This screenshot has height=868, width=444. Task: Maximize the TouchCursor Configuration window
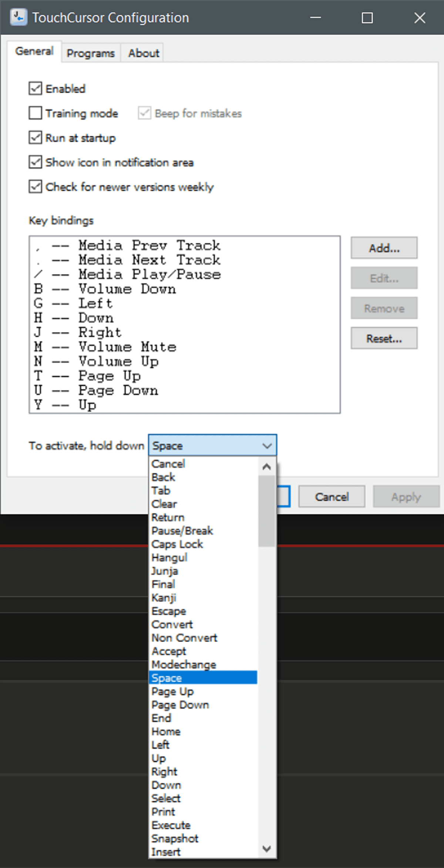click(x=367, y=17)
